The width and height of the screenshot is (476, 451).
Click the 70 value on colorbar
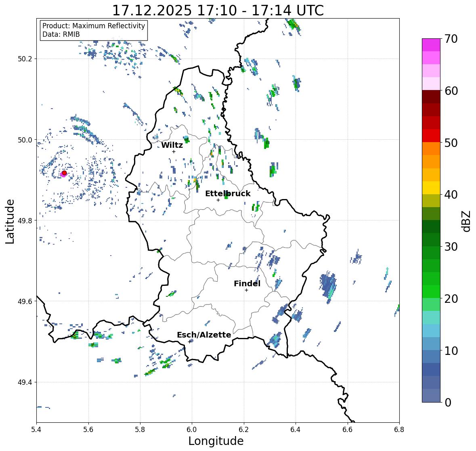click(x=451, y=39)
